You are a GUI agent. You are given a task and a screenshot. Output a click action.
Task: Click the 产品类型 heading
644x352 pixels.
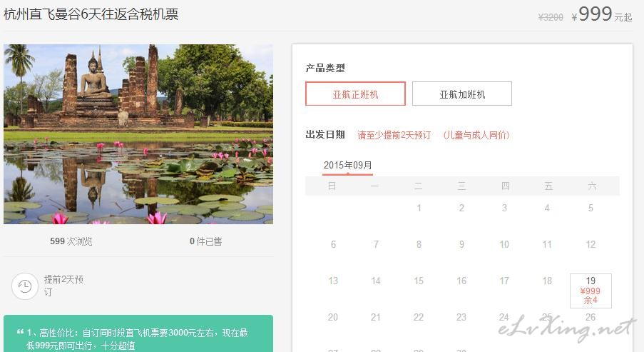click(x=325, y=68)
